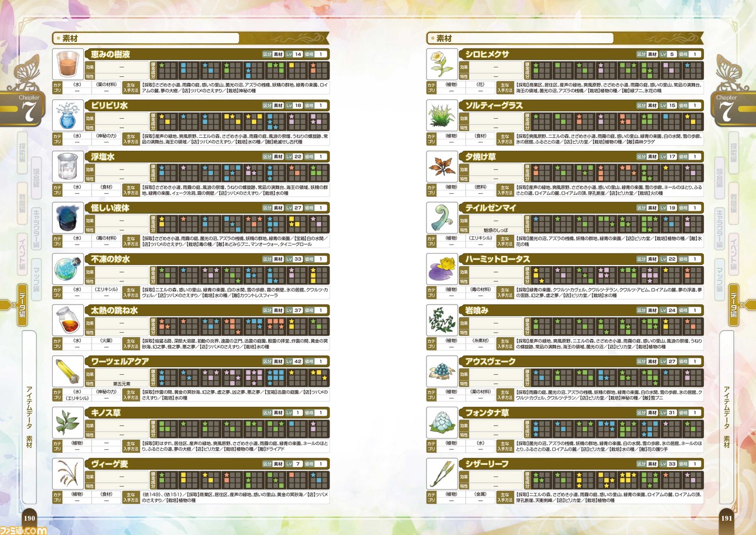Click page number 191
756x535 pixels.
726,518
